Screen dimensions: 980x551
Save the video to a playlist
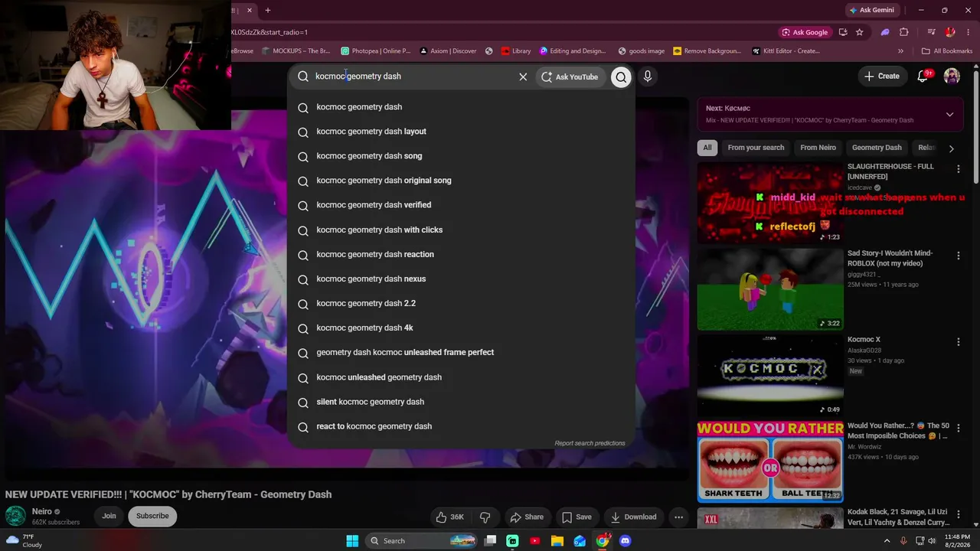(577, 517)
